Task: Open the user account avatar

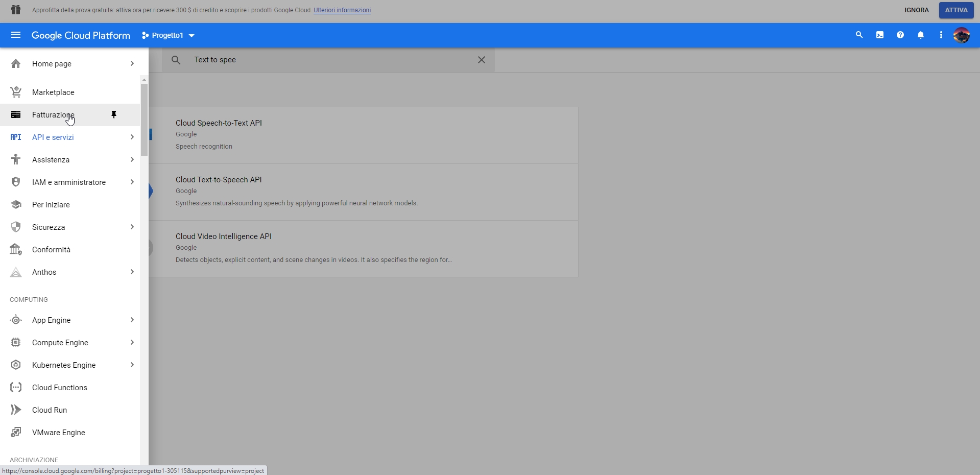Action: pyautogui.click(x=962, y=35)
